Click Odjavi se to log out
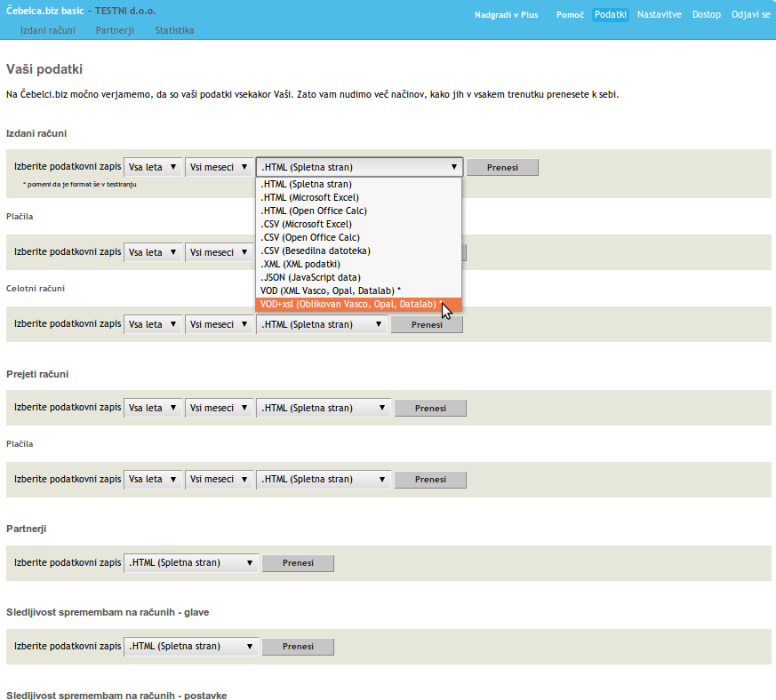The height and width of the screenshot is (700, 776). click(750, 15)
